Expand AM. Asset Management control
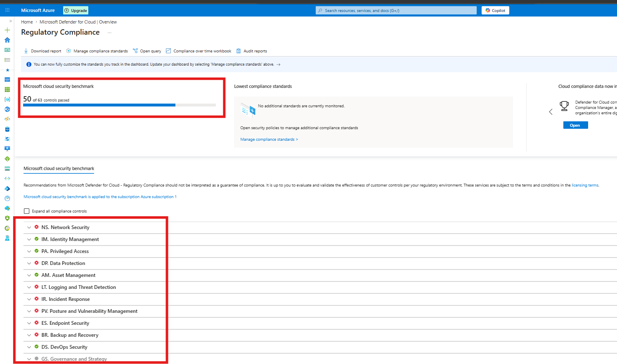617x364 pixels. coord(29,275)
